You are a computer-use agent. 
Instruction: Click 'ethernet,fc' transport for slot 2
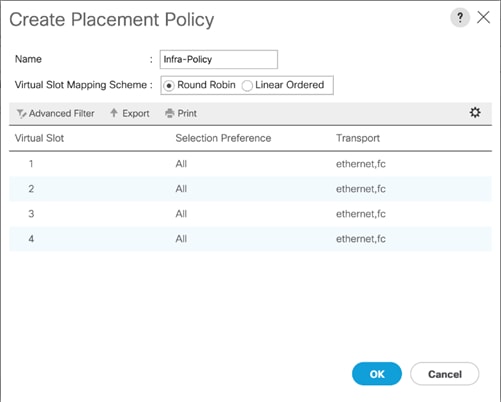[361, 189]
